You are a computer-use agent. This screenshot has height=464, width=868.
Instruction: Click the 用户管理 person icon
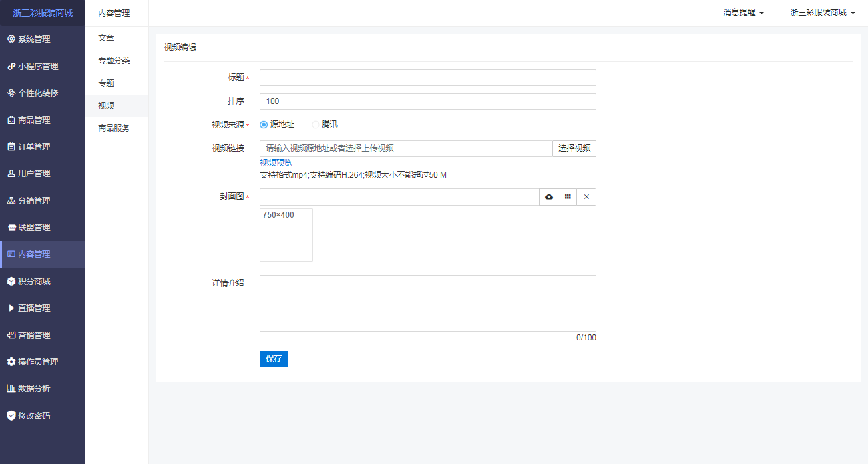coord(11,174)
